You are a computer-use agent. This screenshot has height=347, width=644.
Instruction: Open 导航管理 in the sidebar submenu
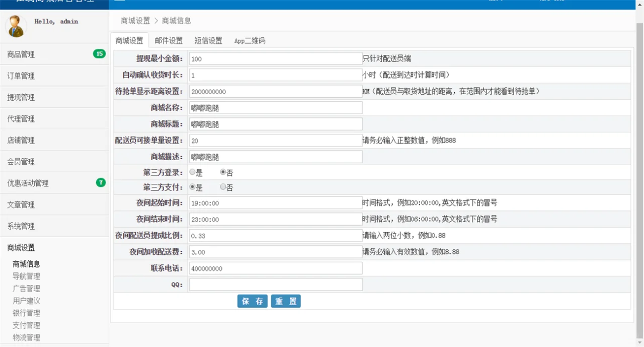[x=26, y=276]
